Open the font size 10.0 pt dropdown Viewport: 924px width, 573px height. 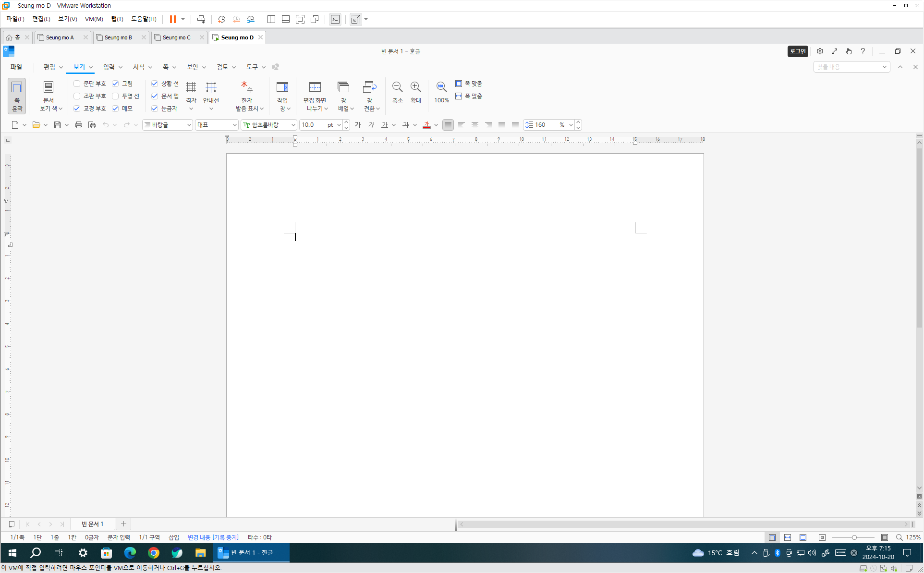pos(339,125)
